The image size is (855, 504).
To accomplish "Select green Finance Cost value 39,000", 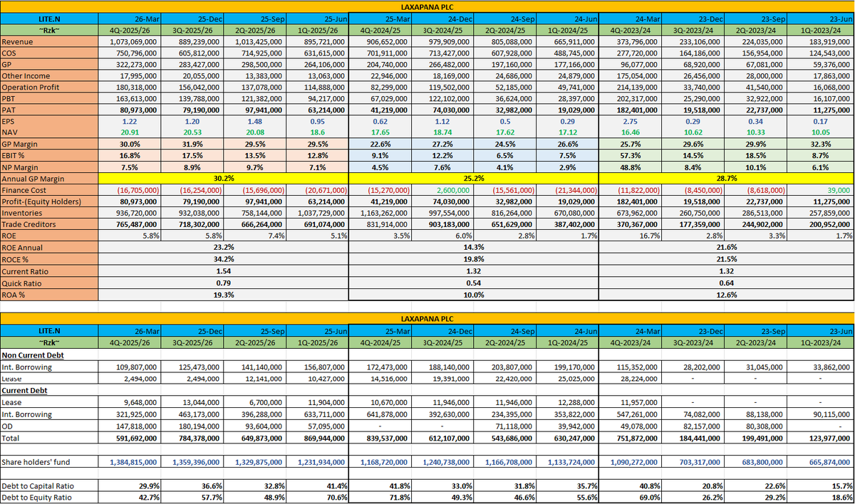I will click(x=838, y=191).
